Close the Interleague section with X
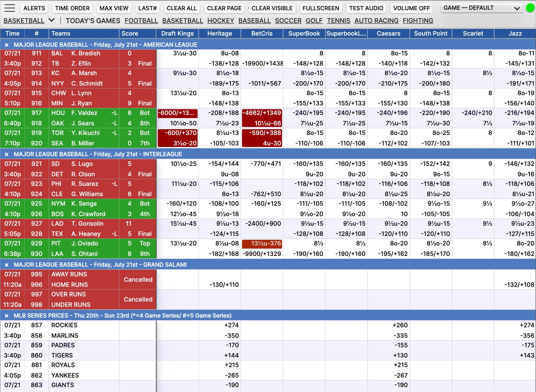This screenshot has width=536, height=392. (x=7, y=154)
